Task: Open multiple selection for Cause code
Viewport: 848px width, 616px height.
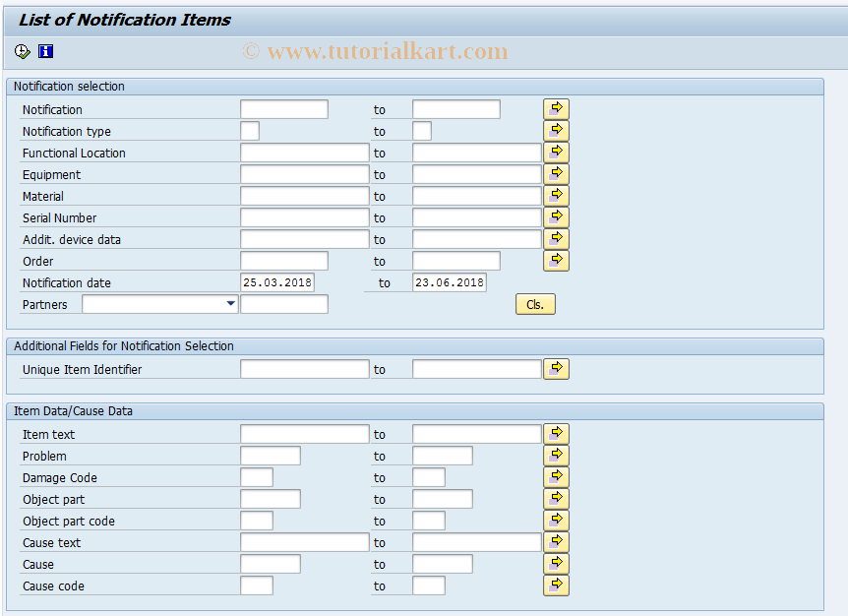Action: 556,585
